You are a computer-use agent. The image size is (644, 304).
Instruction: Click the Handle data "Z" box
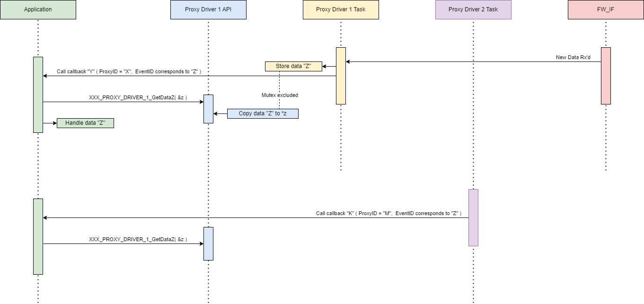click(85, 123)
